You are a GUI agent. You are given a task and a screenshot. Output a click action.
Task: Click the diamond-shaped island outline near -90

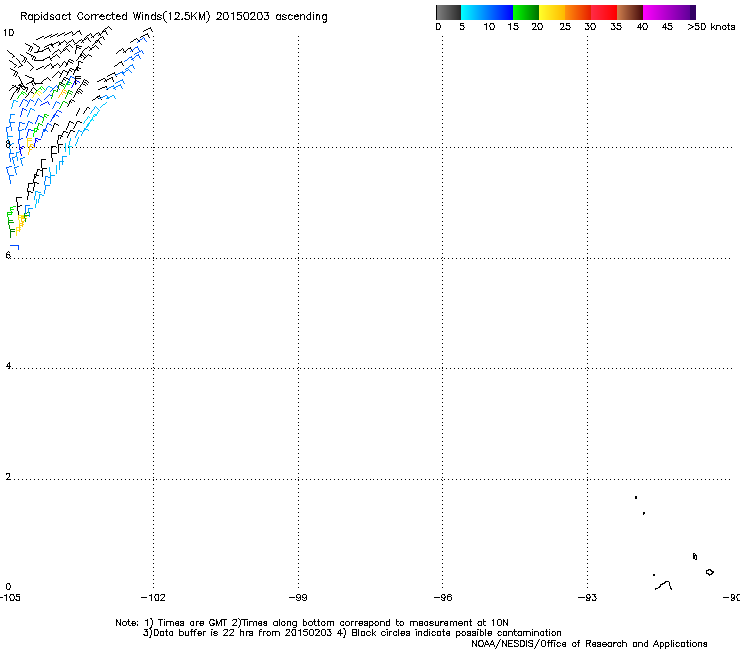[710, 572]
